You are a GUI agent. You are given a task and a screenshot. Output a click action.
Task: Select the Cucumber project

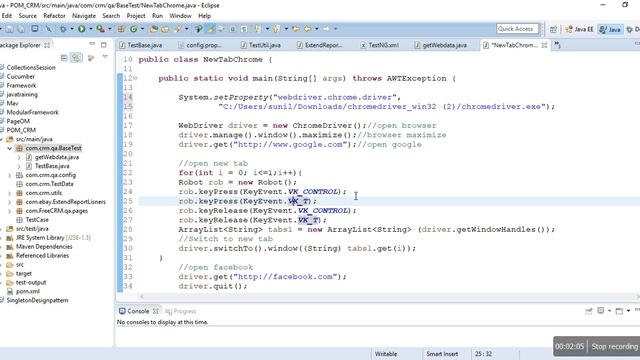[20, 76]
